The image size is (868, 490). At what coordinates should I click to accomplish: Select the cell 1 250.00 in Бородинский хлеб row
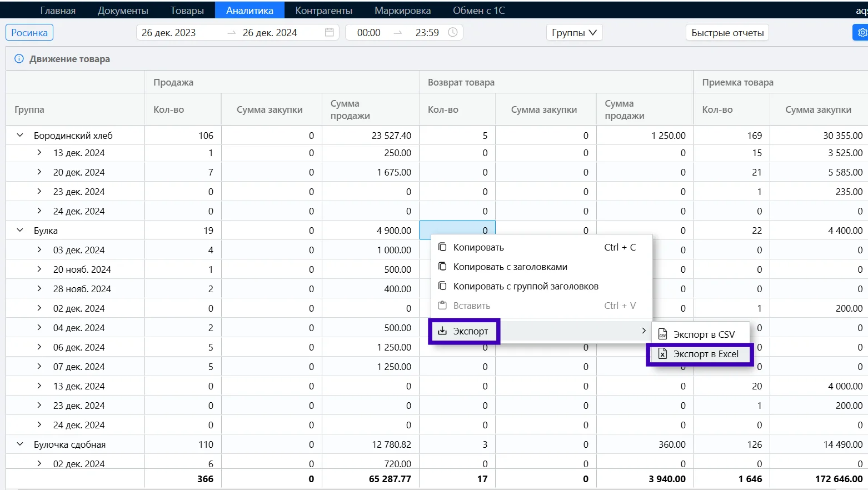click(x=645, y=136)
